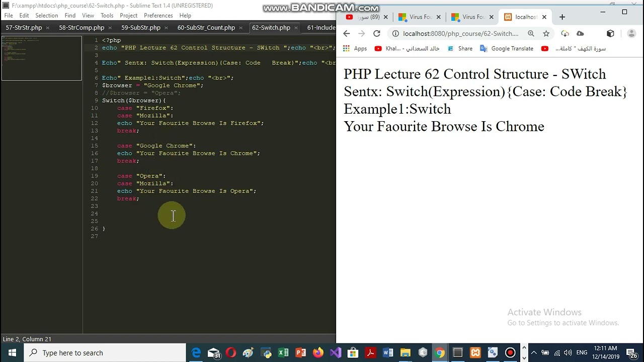The width and height of the screenshot is (644, 362).
Task: Click the Chrome forward arrow
Action: point(361,33)
